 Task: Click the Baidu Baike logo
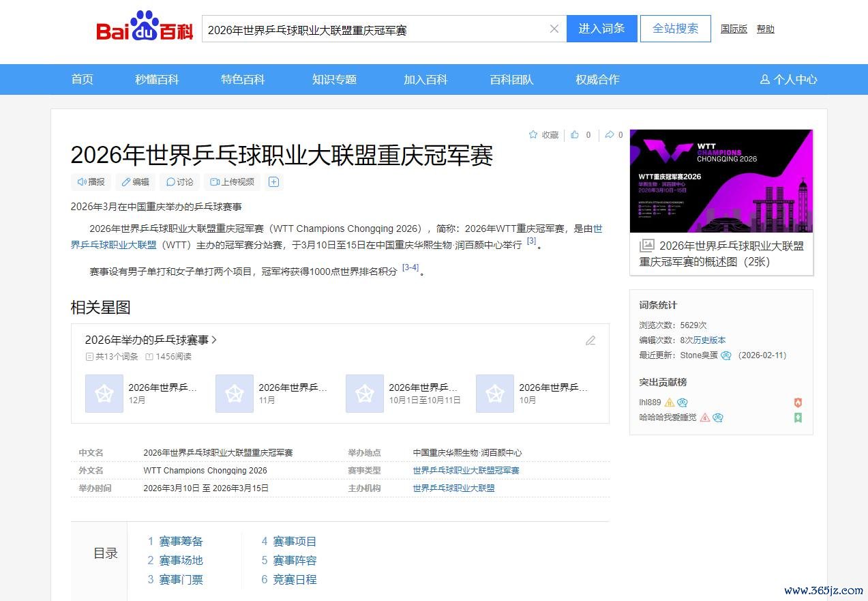(x=145, y=28)
